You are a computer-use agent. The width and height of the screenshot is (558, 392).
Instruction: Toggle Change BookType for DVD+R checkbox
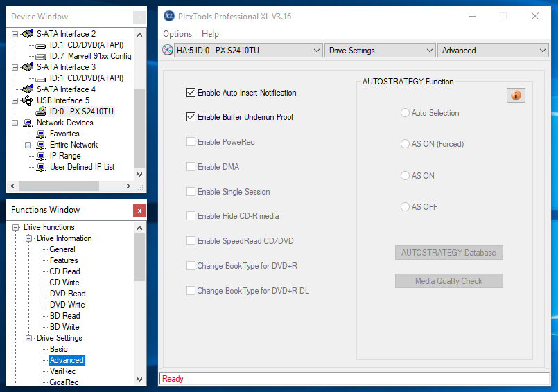[x=191, y=266]
